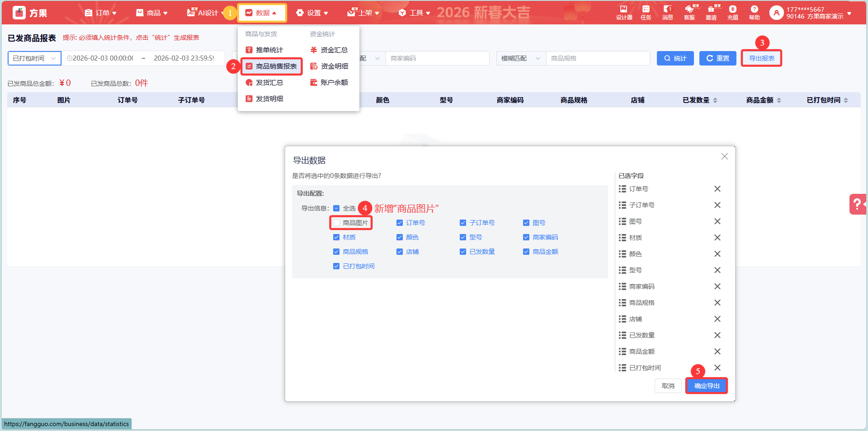868x431 pixels.
Task: Focus the 商品规格 search input field
Action: click(x=598, y=58)
